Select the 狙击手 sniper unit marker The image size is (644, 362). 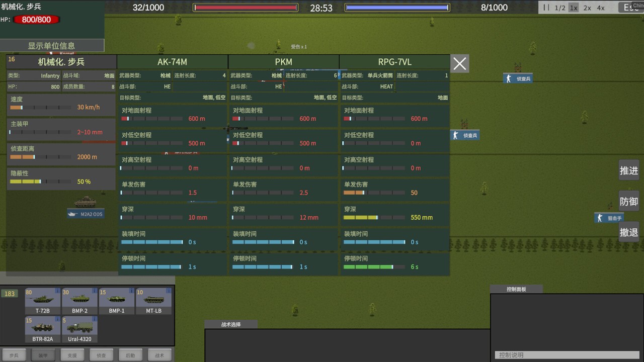(609, 218)
